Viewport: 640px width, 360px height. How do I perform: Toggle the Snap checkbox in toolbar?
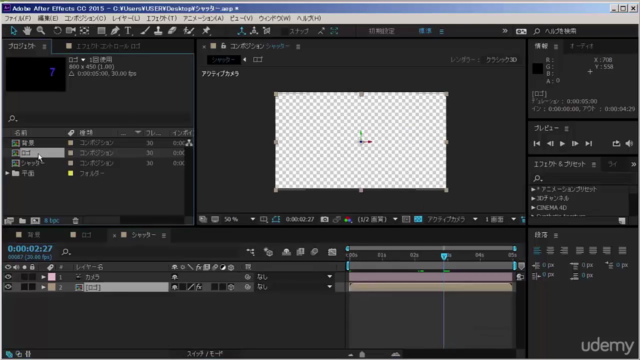pos(284,31)
